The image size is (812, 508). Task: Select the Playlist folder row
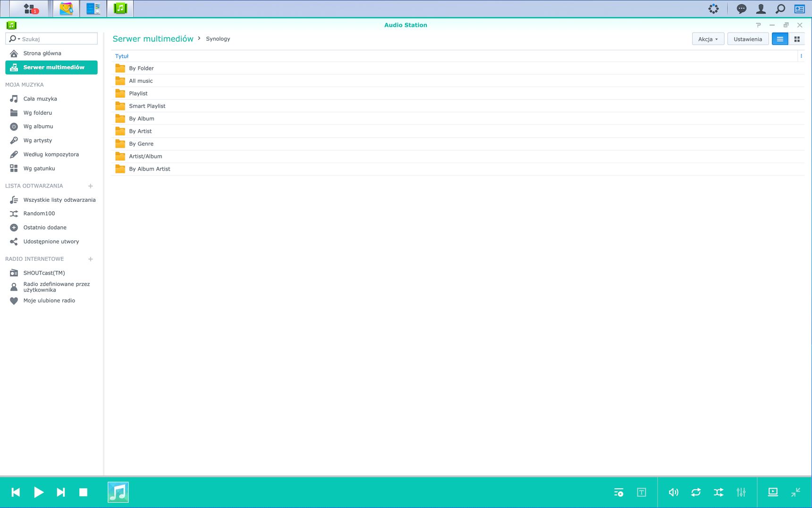click(457, 94)
